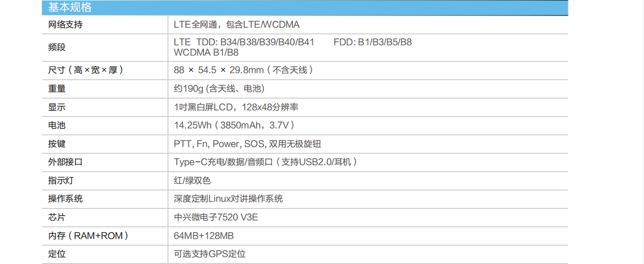This screenshot has width=644, height=264.
Task: Click the 基本规格 table header
Action: click(70, 8)
